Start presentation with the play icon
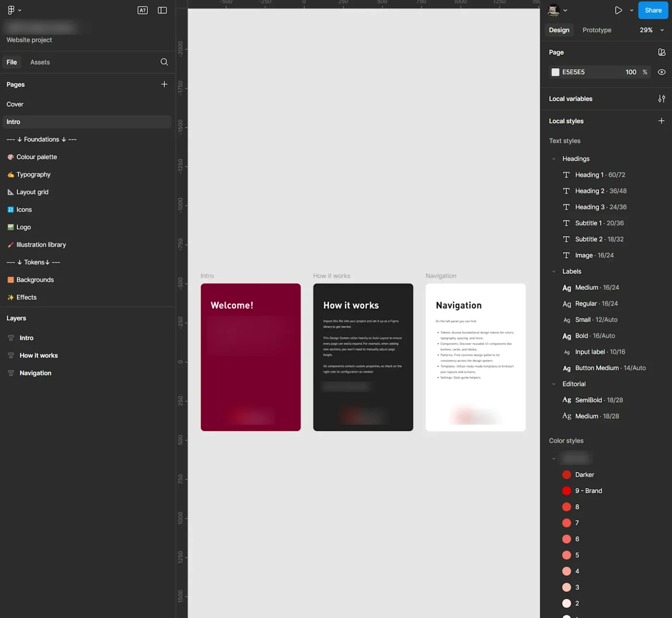Image resolution: width=672 pixels, height=618 pixels. tap(618, 10)
